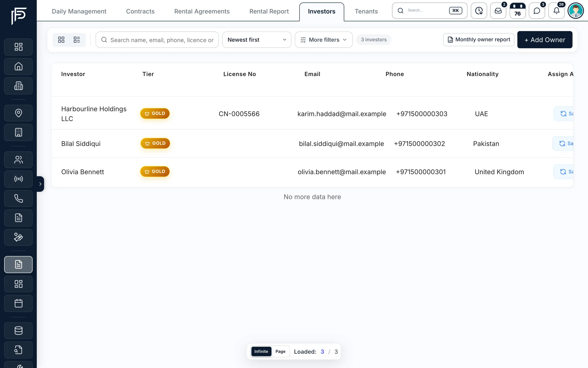Click Harbourline Holdings LLC's GOLD tier badge

155,114
